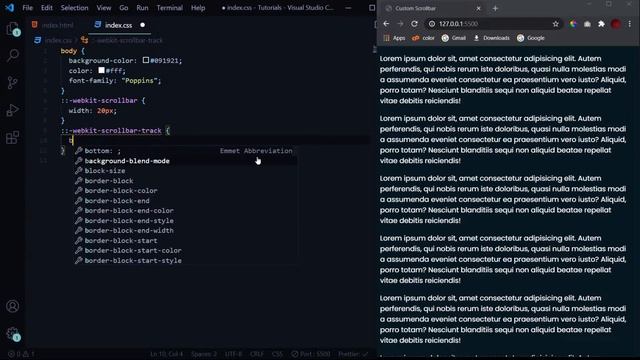Open the Help menu
The height and width of the screenshot is (360, 640).
tap(198, 8)
